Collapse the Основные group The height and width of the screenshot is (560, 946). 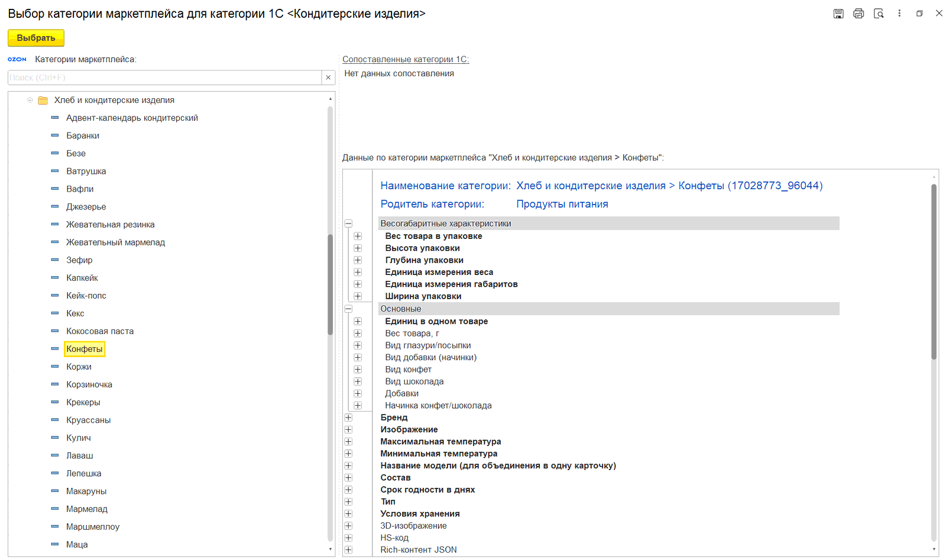(348, 309)
